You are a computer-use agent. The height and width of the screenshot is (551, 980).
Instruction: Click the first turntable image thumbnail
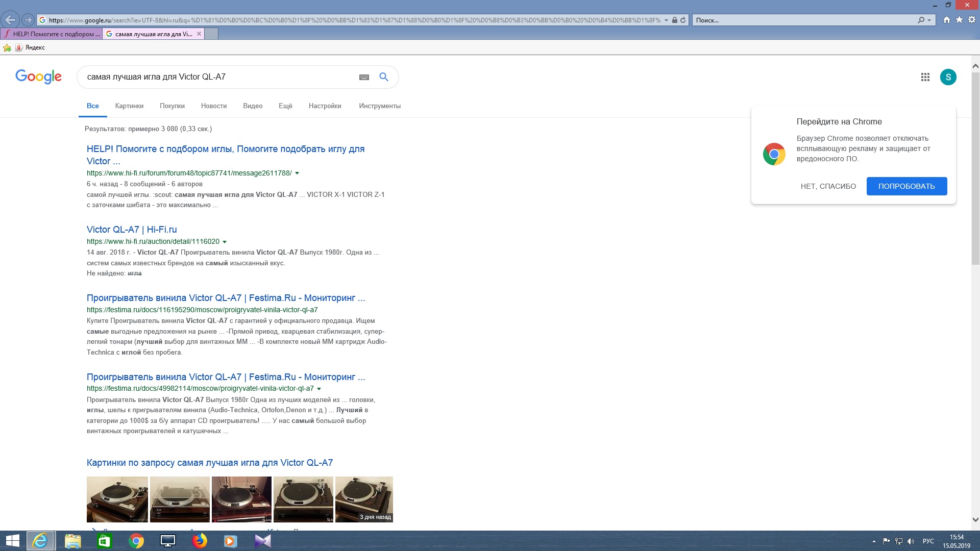[117, 499]
